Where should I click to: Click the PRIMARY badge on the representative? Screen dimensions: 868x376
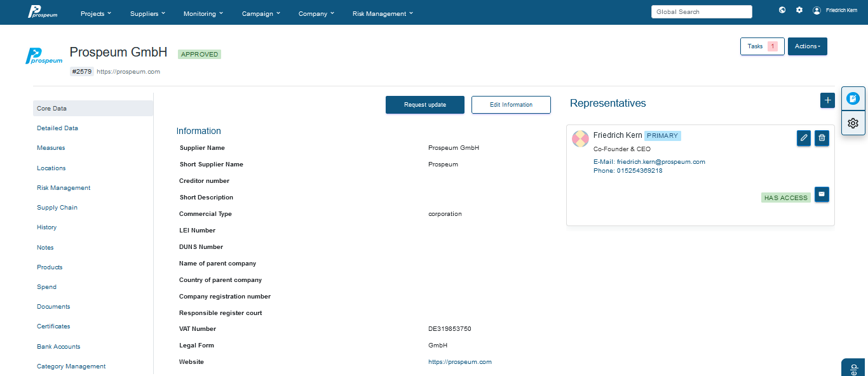(x=663, y=136)
